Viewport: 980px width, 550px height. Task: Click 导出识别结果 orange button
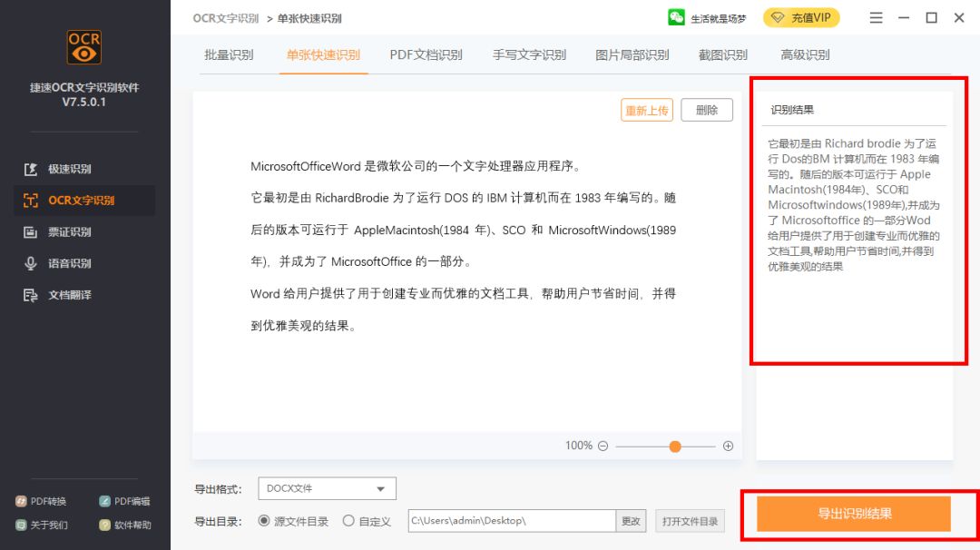(x=854, y=514)
